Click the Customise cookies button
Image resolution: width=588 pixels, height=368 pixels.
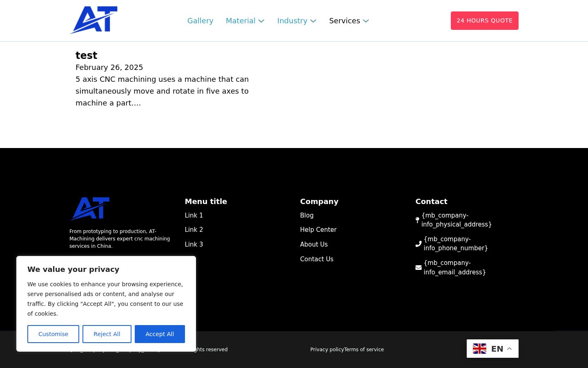pos(53,334)
